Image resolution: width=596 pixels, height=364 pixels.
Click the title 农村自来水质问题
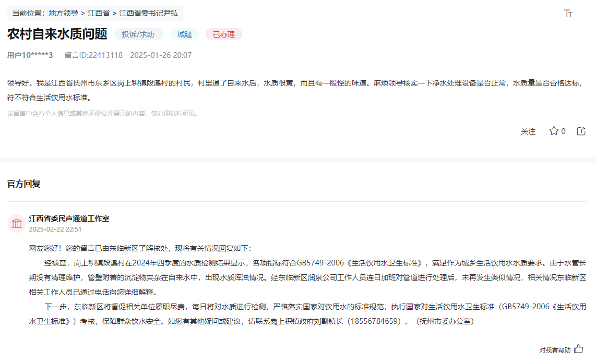(57, 34)
